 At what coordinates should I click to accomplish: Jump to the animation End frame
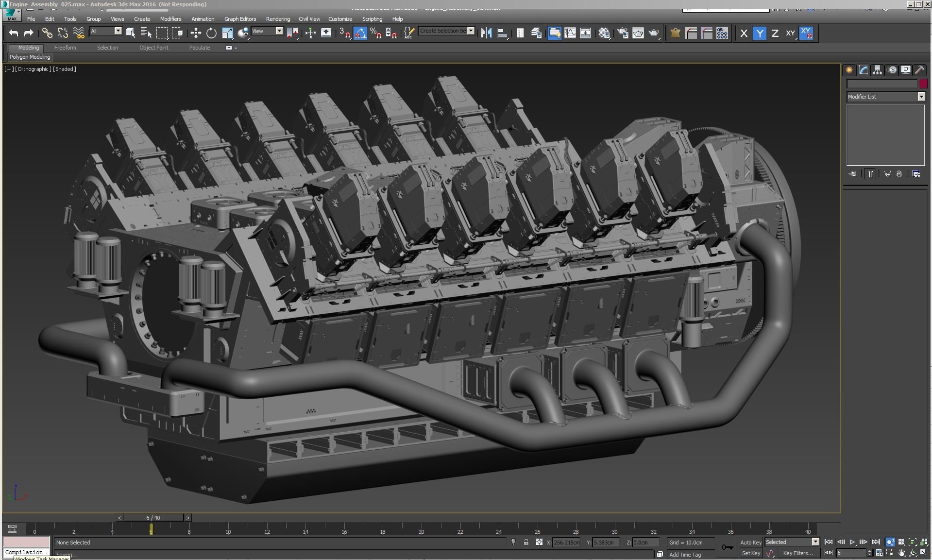pos(876,542)
